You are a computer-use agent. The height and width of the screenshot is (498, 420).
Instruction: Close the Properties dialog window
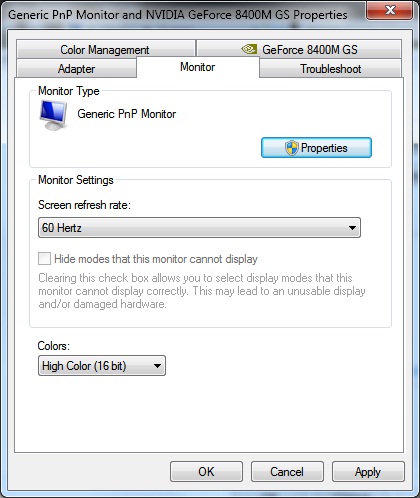(390, 11)
